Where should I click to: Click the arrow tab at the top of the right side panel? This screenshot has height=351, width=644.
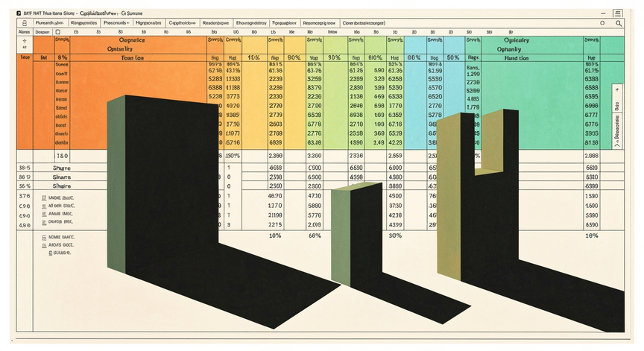click(616, 90)
